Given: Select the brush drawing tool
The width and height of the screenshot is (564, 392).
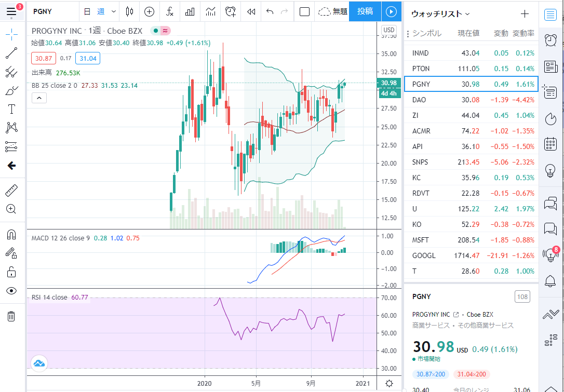Looking at the screenshot, I should [x=11, y=90].
